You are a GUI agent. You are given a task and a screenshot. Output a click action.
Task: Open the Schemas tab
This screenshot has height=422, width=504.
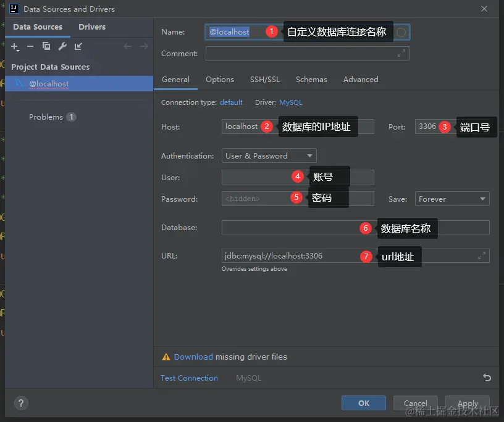pyautogui.click(x=311, y=80)
